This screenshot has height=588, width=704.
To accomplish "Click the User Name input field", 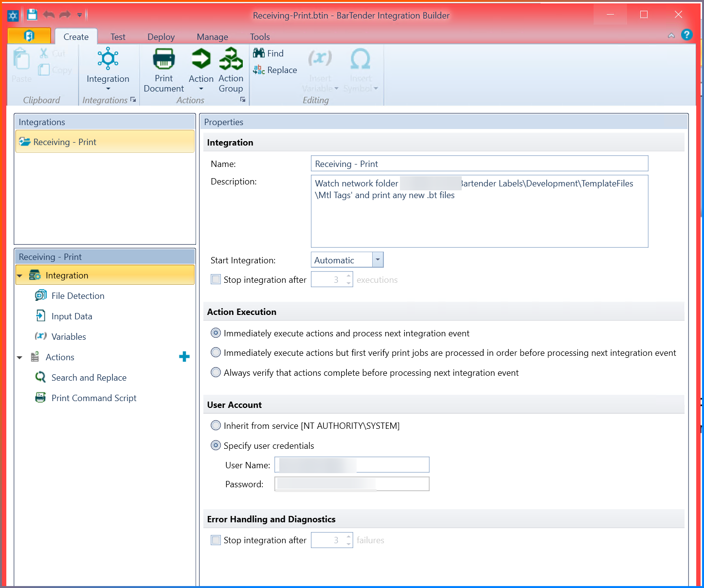I will (x=352, y=465).
